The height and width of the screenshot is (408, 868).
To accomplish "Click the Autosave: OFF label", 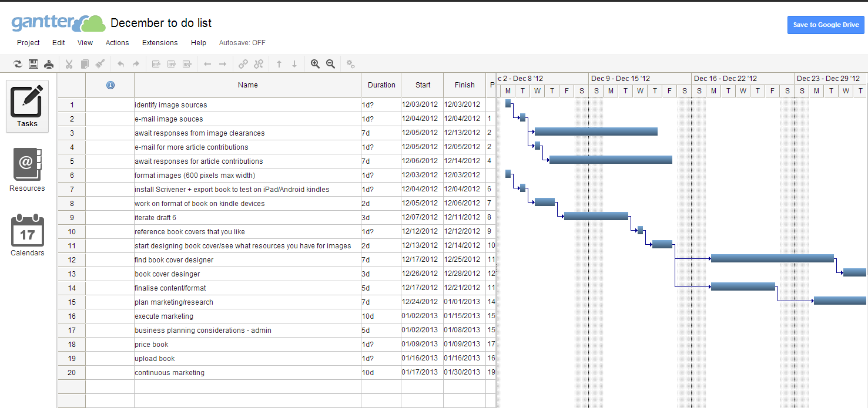I will (242, 43).
